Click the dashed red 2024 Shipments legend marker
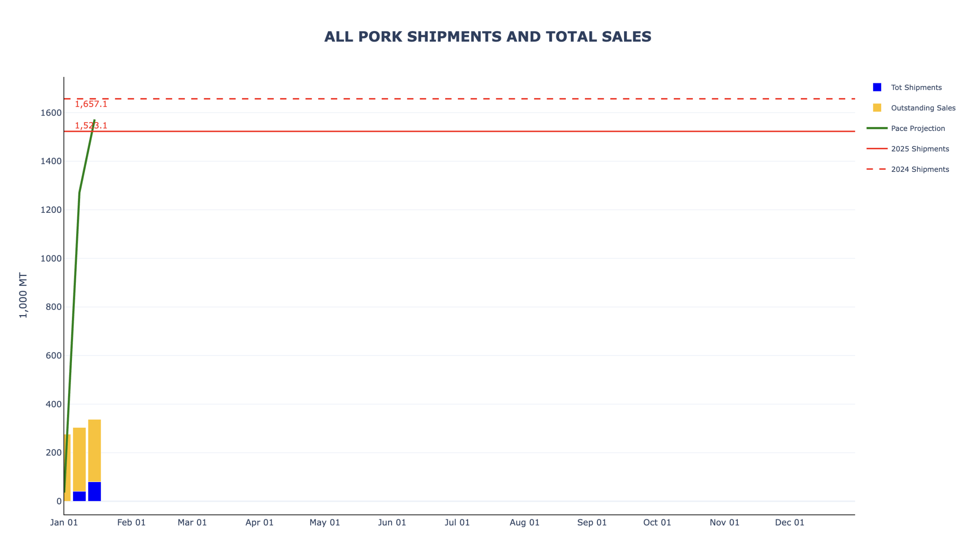 876,169
